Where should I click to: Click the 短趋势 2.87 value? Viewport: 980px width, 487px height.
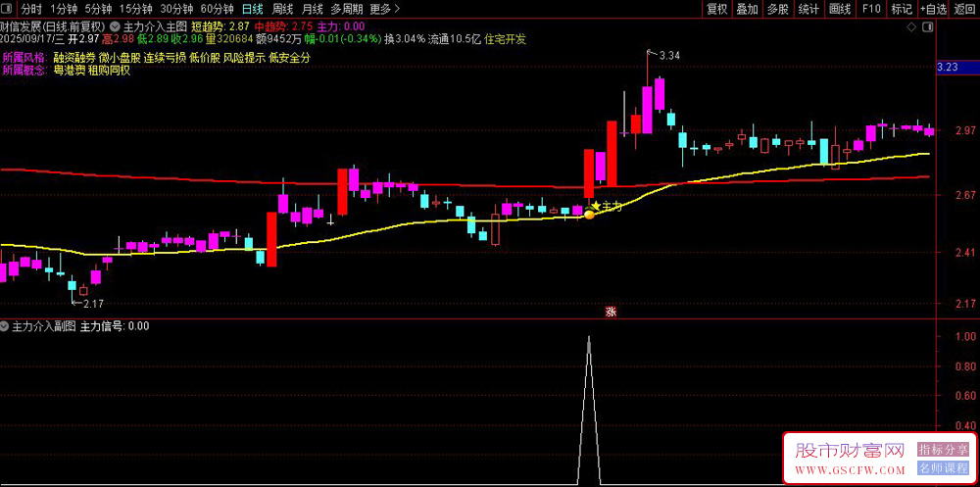click(220, 26)
